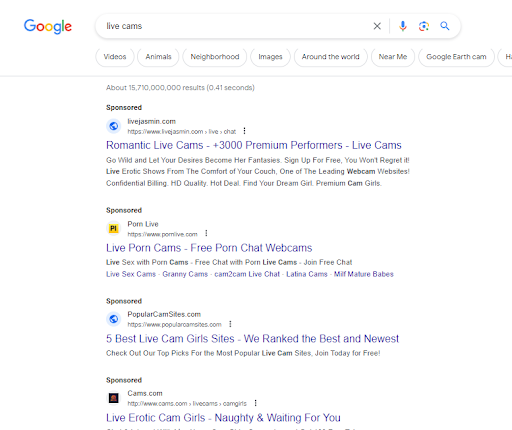This screenshot has height=430, width=512.
Task: Click the Cams.com site name text
Action: click(145, 393)
